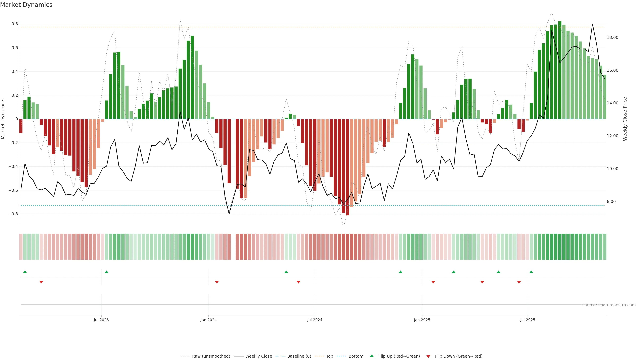
Task: Click the Jan 2024 x-axis label
Action: (x=208, y=320)
